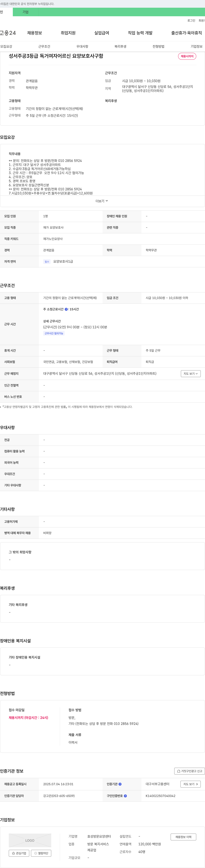Click the 재가 요양보호사 job type value
Image resolution: width=205 pixels, height=868 pixels.
[x=53, y=227]
